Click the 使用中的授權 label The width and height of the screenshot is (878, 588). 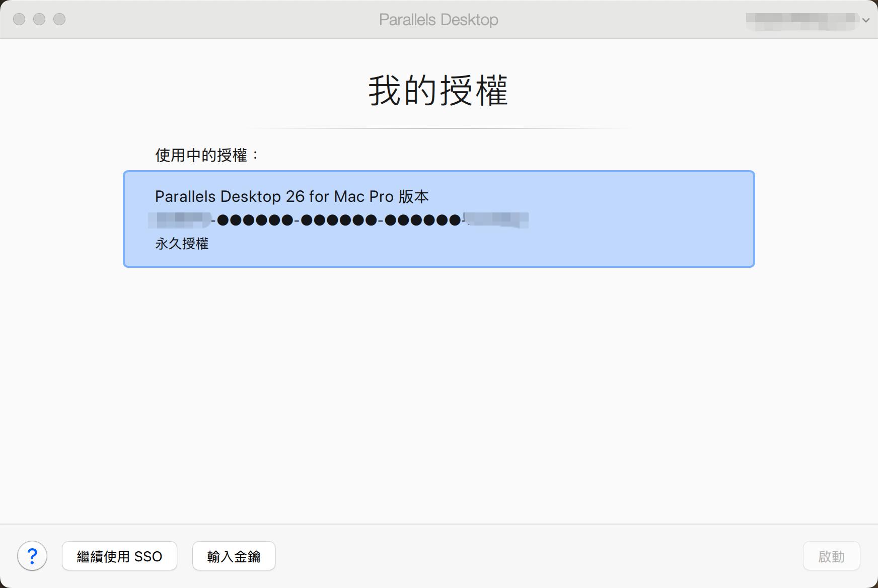coord(206,155)
